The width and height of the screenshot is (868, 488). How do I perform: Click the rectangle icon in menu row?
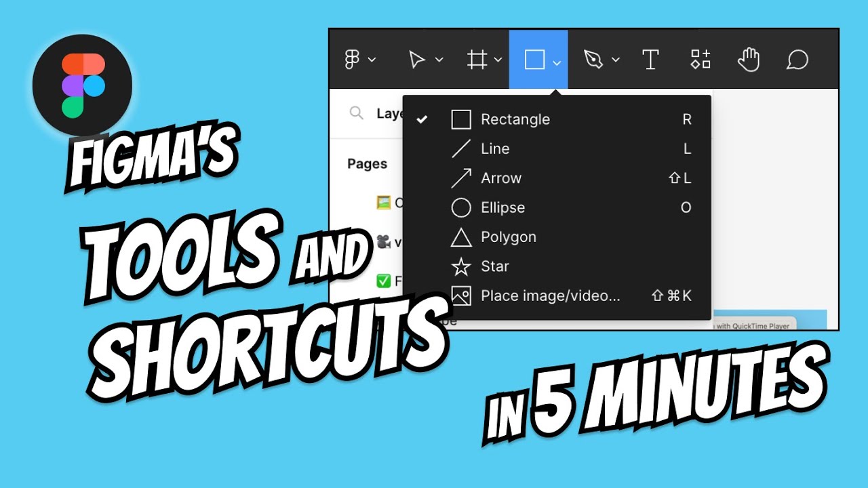[x=461, y=120]
